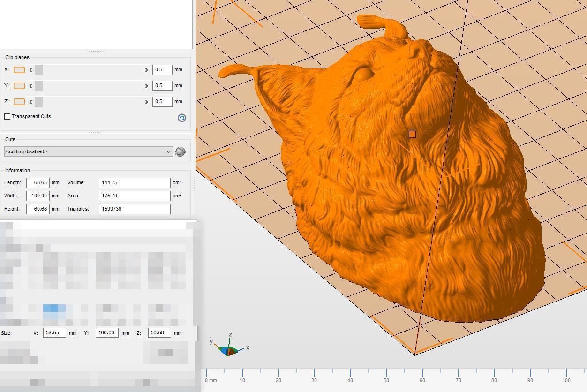Click the splitter grip above the Clip planes panel
The image size is (587, 392).
click(96, 51)
